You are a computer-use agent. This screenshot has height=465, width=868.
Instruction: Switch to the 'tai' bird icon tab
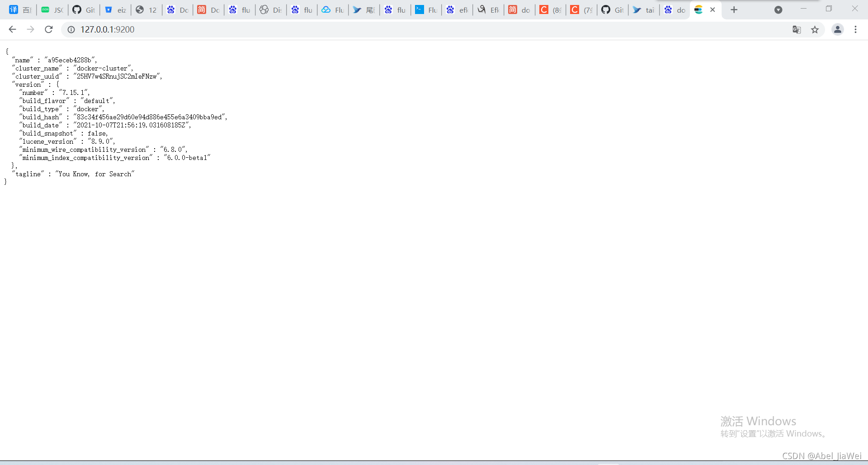tap(643, 9)
